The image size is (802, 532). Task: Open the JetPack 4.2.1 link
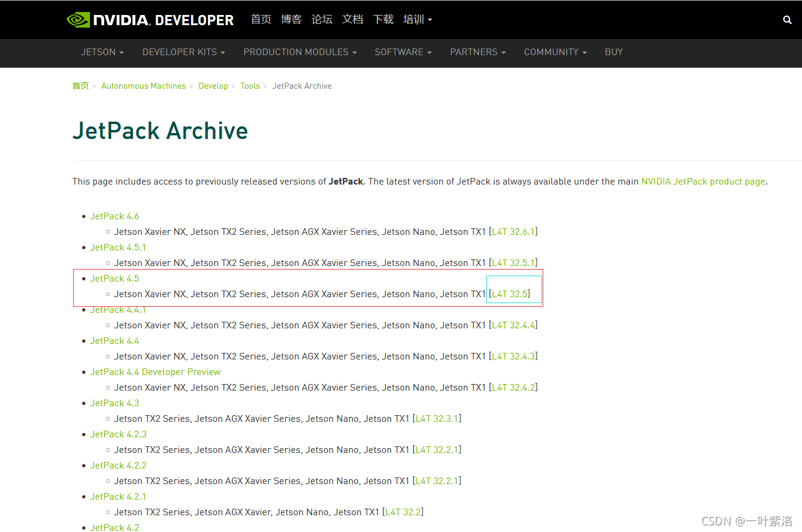pos(118,497)
